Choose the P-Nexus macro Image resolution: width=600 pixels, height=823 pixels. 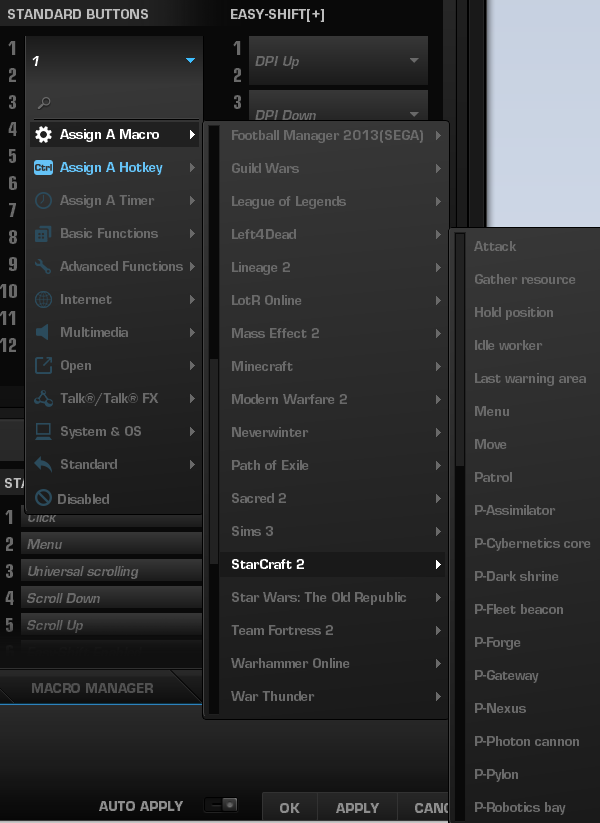500,709
